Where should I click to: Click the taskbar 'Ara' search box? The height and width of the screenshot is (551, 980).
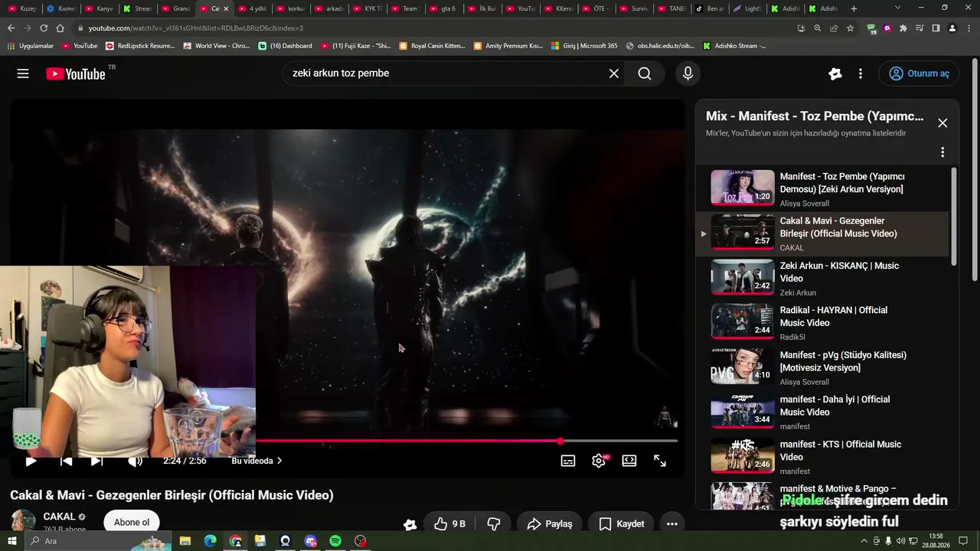click(98, 541)
